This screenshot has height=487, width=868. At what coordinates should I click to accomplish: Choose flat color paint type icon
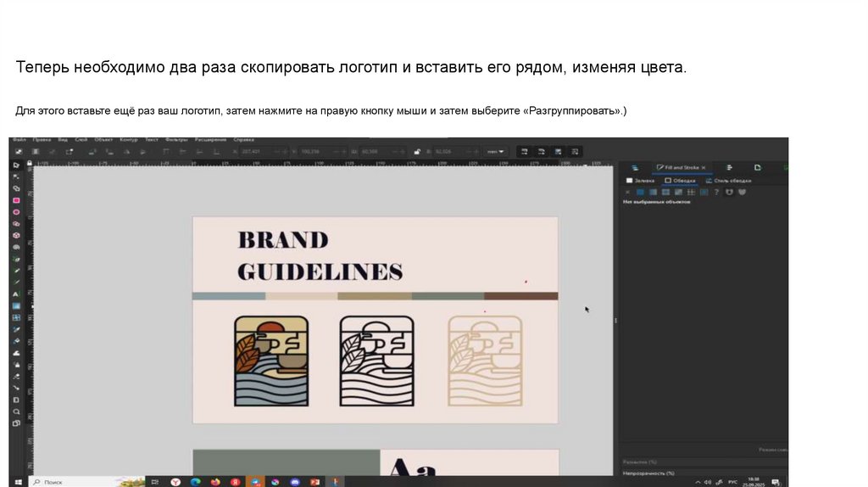pos(640,192)
